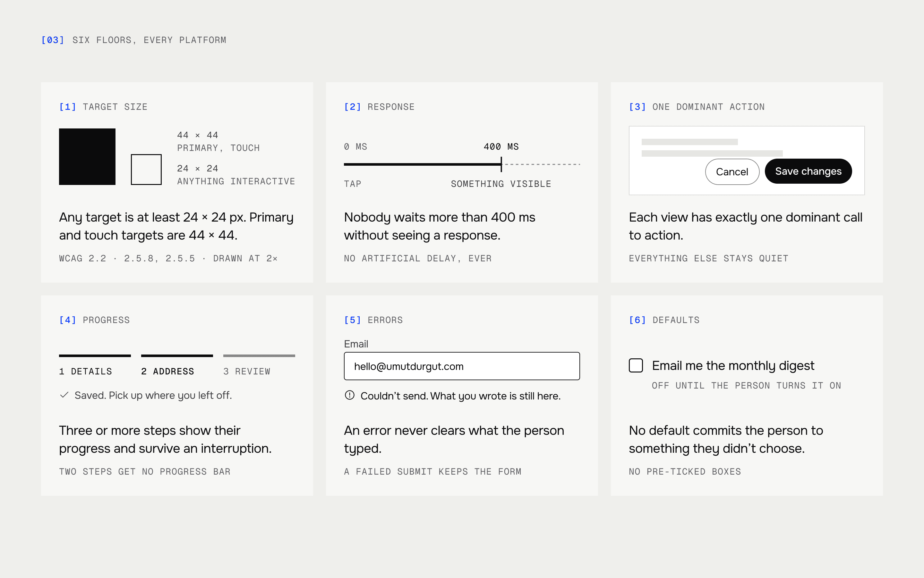924x578 pixels.
Task: Click the Email input field
Action: 462,366
